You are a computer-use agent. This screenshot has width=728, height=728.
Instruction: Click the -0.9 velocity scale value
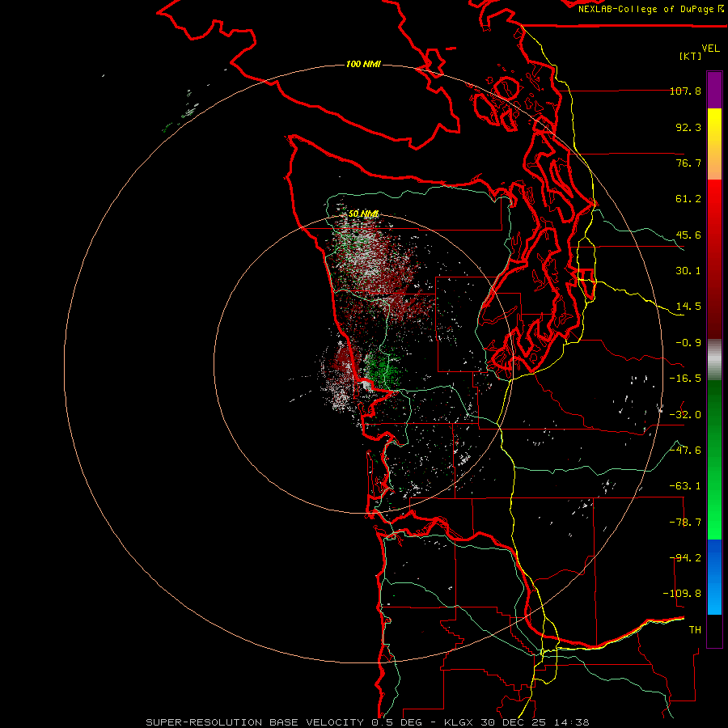tap(688, 343)
